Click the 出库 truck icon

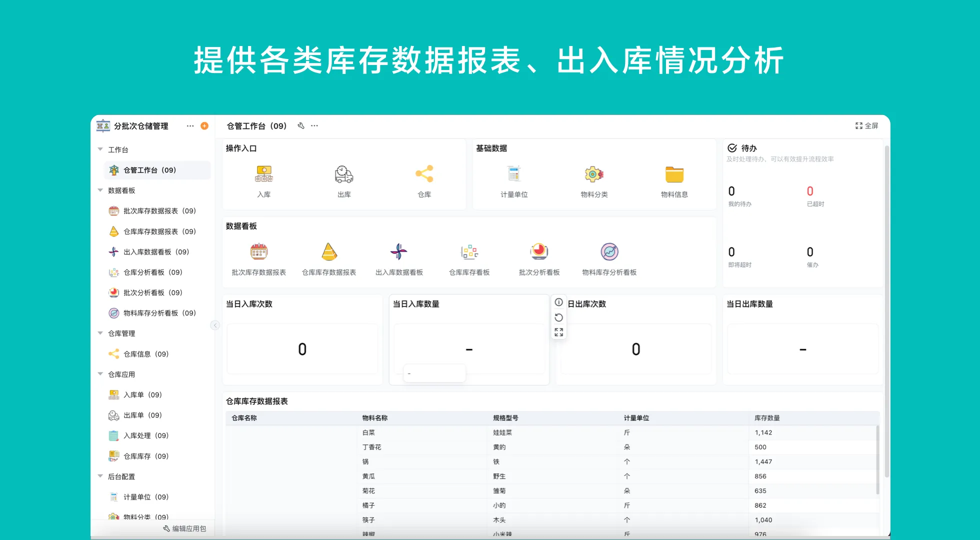coord(343,174)
